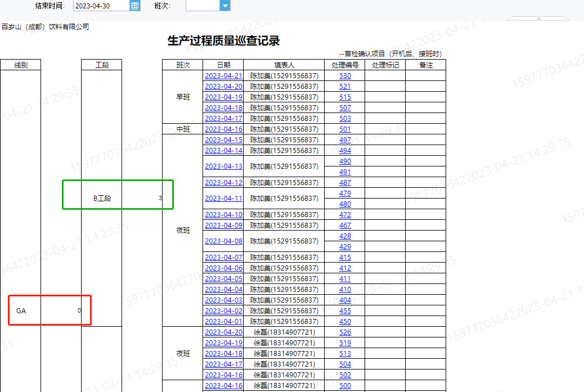Open process number link 491

pos(345,172)
